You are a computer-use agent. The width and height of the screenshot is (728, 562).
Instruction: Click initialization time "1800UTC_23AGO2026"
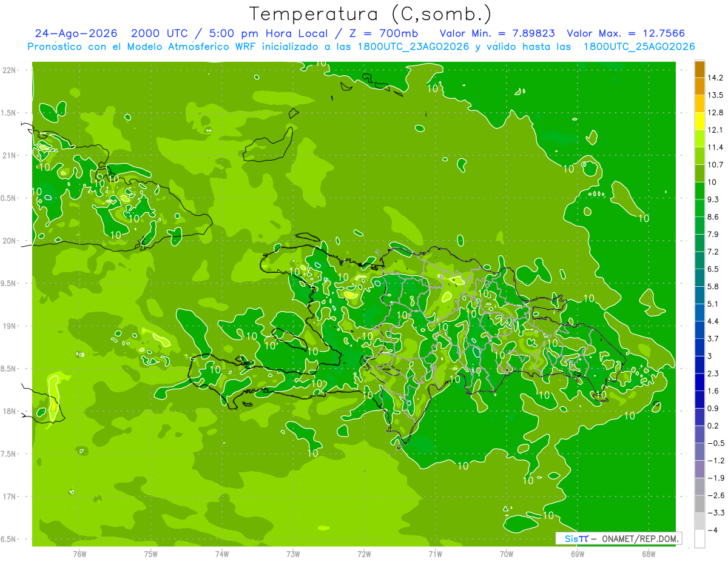(413, 47)
